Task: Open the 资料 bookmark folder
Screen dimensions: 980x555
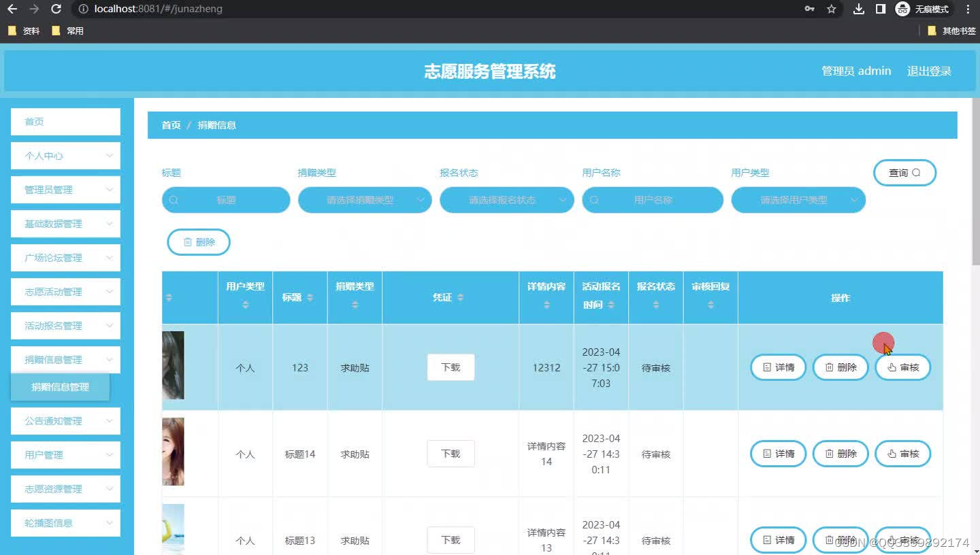Action: coord(24,31)
